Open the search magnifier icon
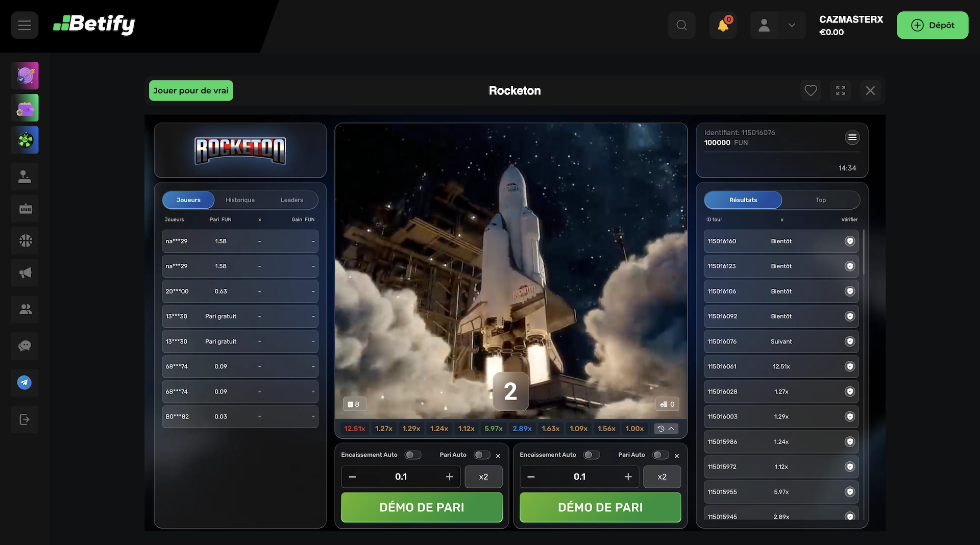The height and width of the screenshot is (545, 980). [681, 25]
